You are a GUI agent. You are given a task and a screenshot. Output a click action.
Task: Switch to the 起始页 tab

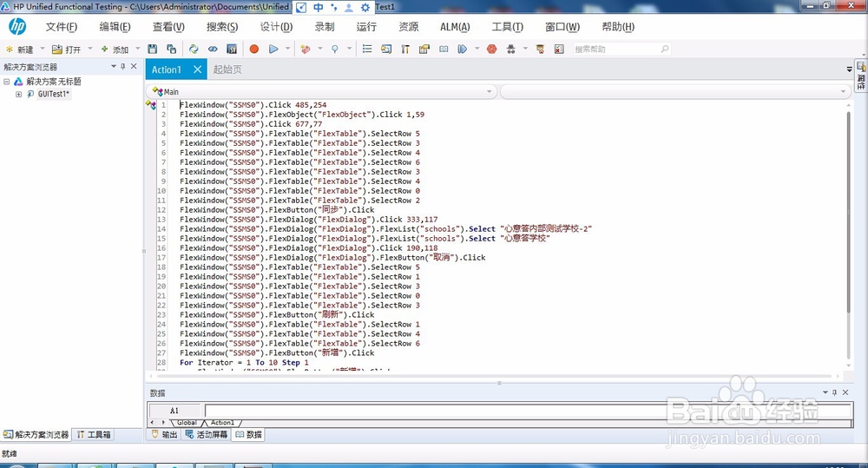tap(227, 69)
